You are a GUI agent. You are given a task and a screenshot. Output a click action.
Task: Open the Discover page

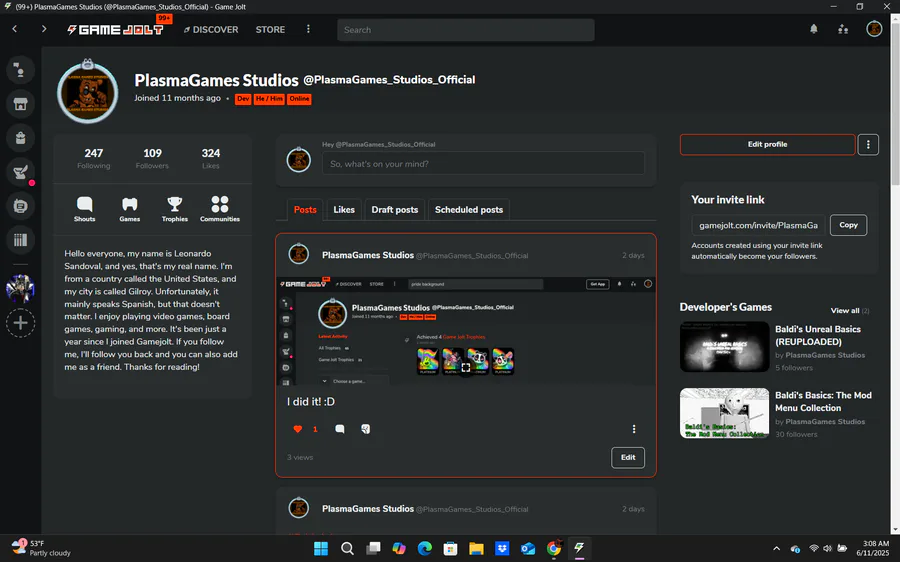point(211,29)
